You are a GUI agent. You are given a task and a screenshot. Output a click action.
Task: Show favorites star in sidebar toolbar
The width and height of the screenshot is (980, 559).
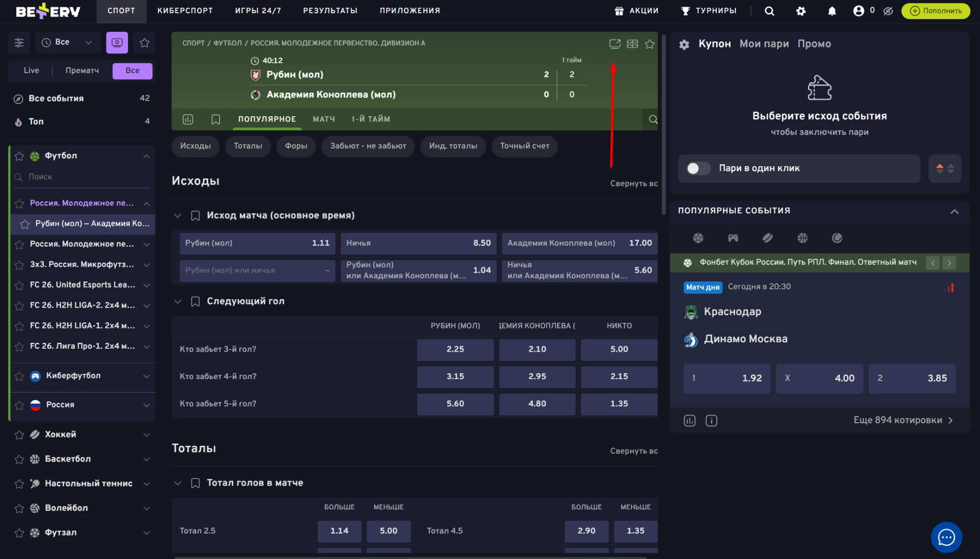pos(145,43)
